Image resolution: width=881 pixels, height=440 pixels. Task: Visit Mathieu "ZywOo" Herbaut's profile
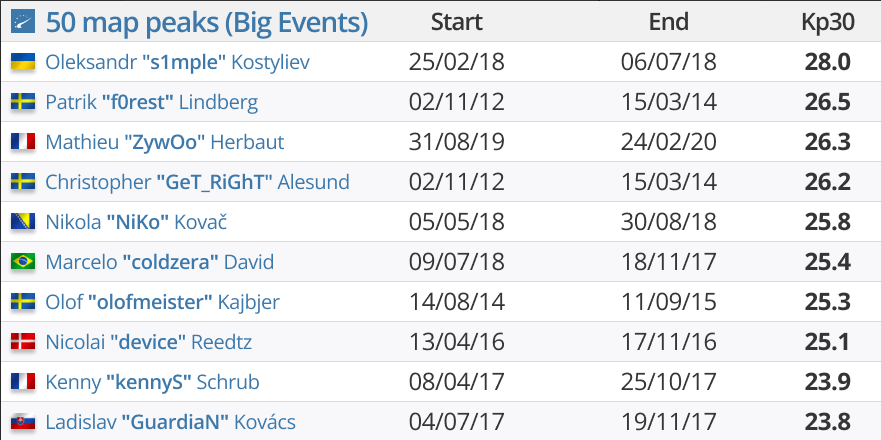point(165,142)
